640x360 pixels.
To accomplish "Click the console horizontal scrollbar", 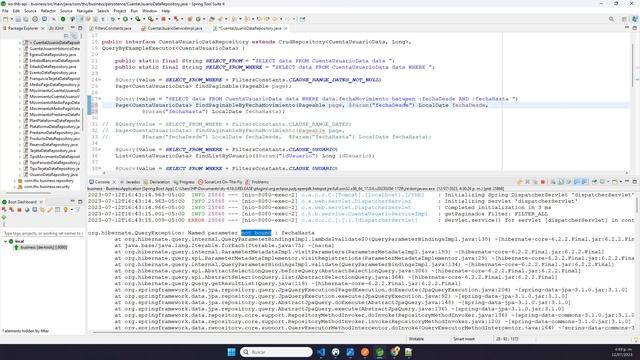I will (x=218, y=332).
